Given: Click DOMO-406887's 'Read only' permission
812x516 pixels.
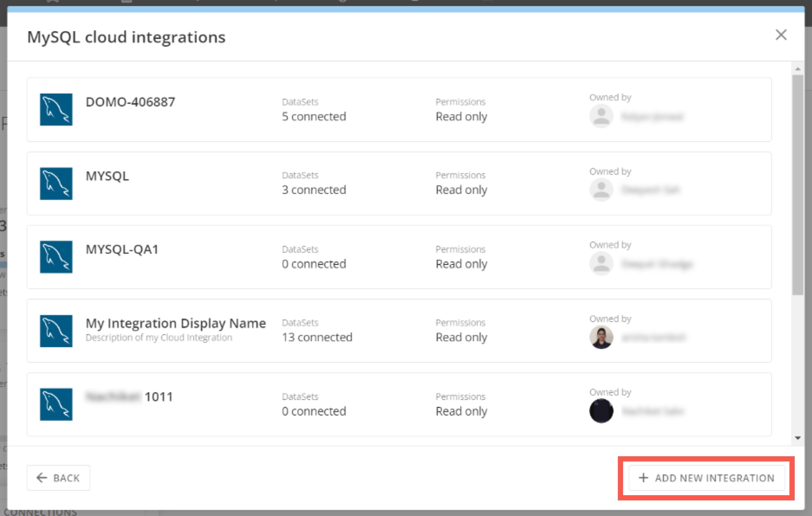Looking at the screenshot, I should 461,117.
